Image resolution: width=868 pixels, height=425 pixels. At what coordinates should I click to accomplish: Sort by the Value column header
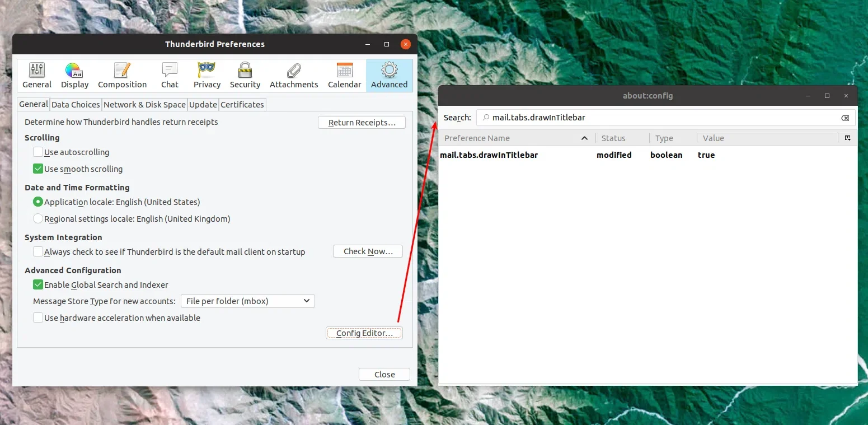[x=767, y=138]
